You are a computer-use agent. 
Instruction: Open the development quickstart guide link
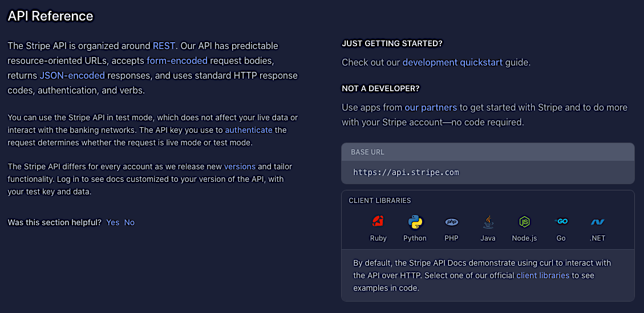coord(452,63)
